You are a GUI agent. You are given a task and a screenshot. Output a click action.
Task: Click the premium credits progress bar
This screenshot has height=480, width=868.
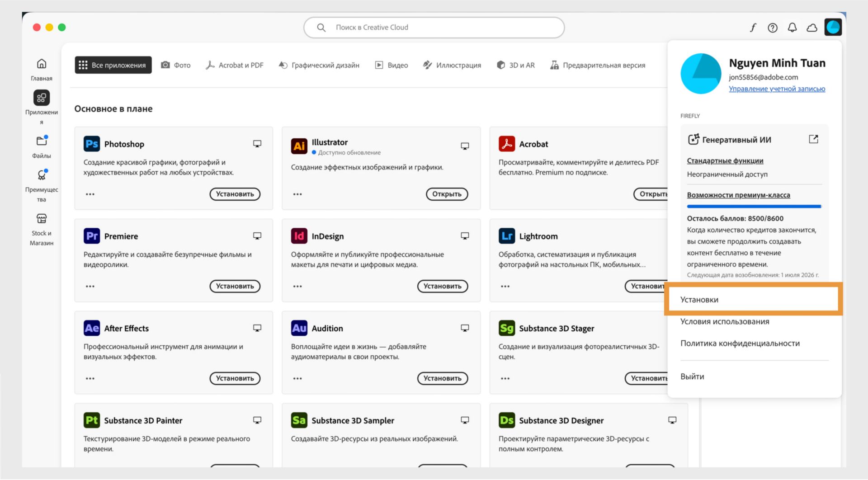coord(754,207)
